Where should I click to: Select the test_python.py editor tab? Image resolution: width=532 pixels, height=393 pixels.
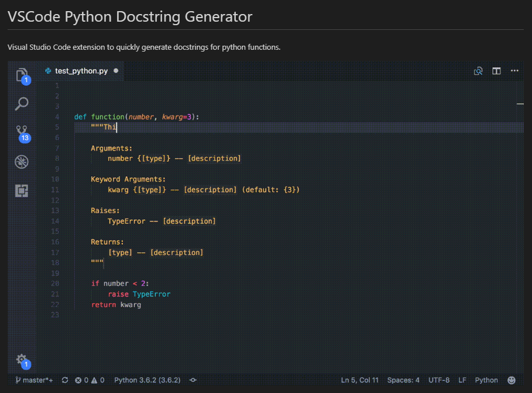pyautogui.click(x=81, y=71)
